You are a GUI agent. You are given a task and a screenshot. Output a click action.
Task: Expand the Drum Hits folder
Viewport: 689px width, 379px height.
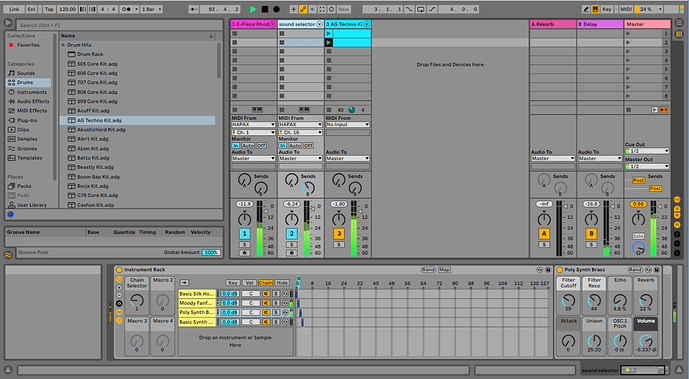pyautogui.click(x=63, y=45)
